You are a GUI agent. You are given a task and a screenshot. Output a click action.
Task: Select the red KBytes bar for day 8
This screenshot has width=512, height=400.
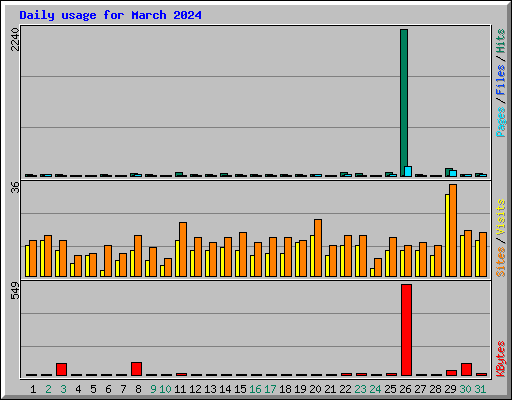(x=137, y=369)
